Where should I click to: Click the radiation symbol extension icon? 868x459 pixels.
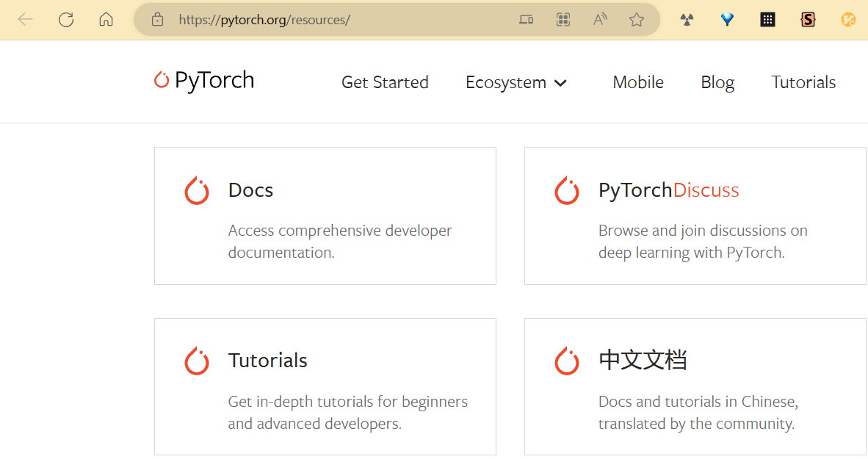pos(687,20)
